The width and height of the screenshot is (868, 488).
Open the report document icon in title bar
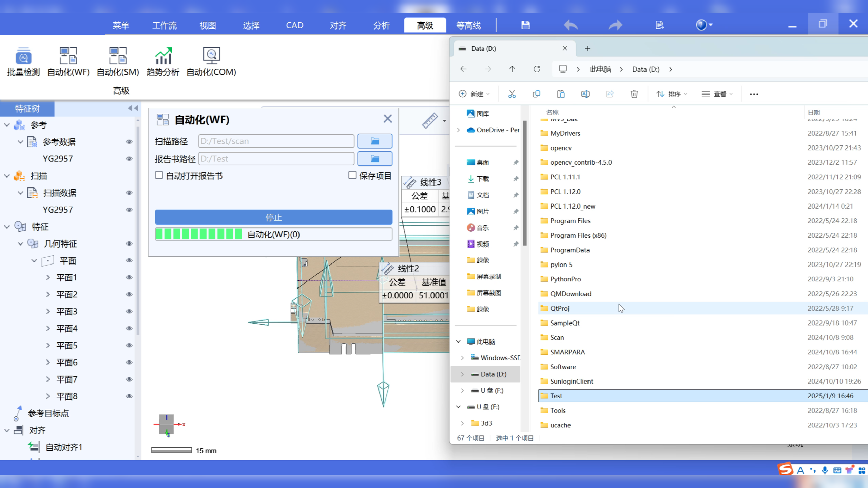pyautogui.click(x=659, y=25)
